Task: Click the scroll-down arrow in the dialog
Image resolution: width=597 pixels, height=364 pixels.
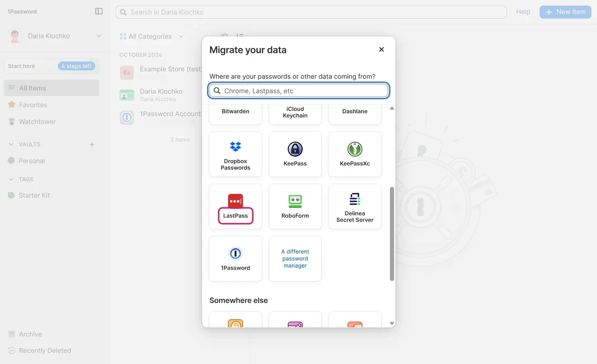Action: click(x=392, y=323)
